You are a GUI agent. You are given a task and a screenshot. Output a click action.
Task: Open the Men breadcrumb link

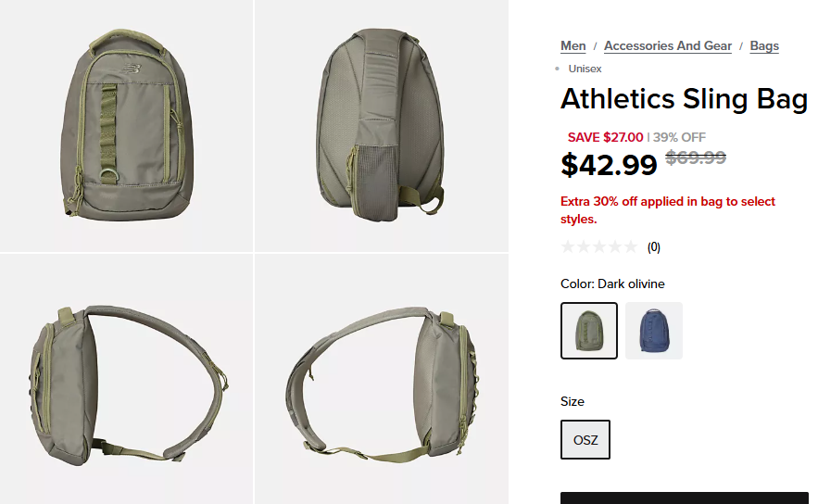point(573,46)
